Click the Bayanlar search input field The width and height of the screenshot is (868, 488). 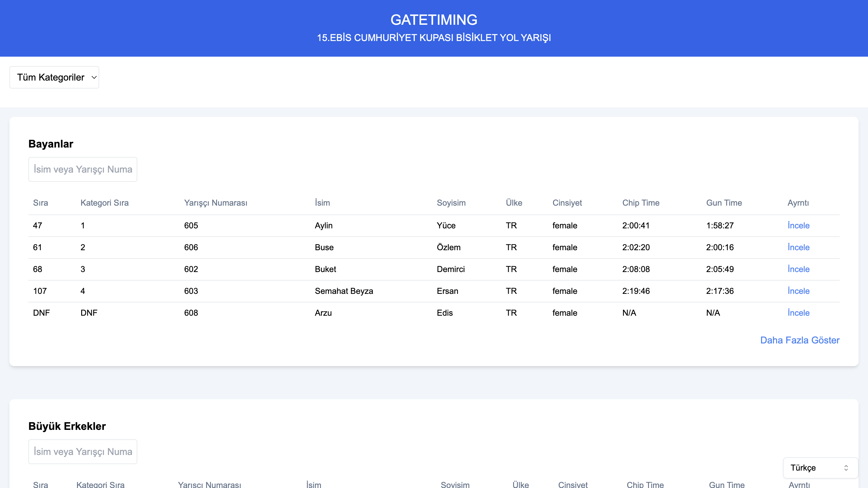point(83,169)
